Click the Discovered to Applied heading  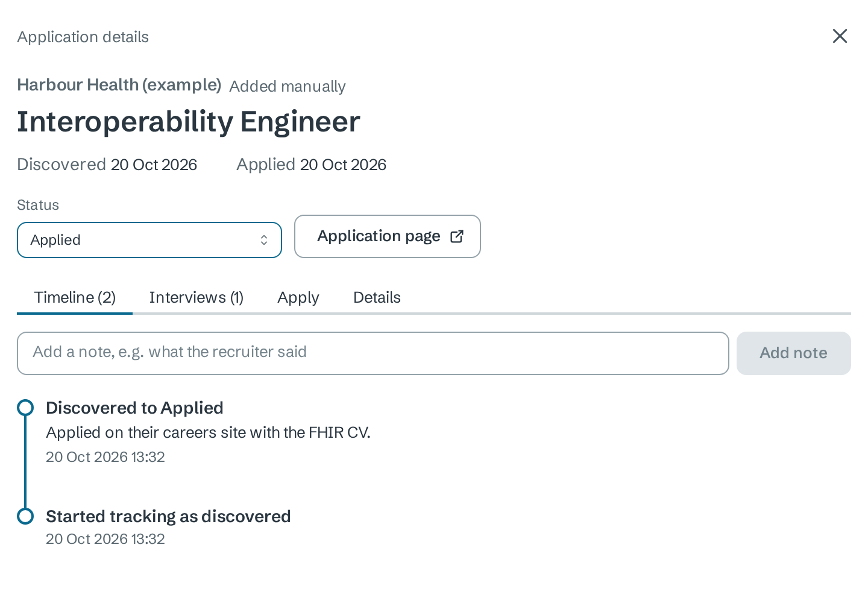(x=134, y=408)
